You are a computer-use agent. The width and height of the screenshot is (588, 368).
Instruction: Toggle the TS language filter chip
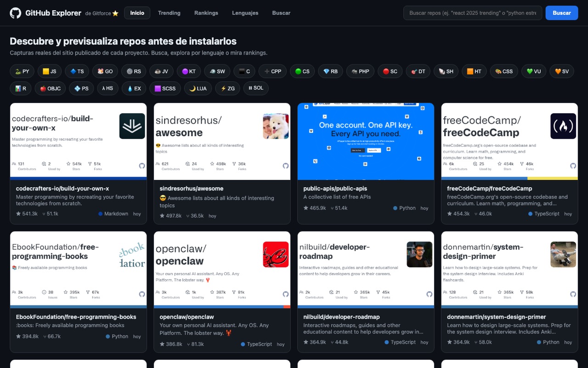click(77, 71)
